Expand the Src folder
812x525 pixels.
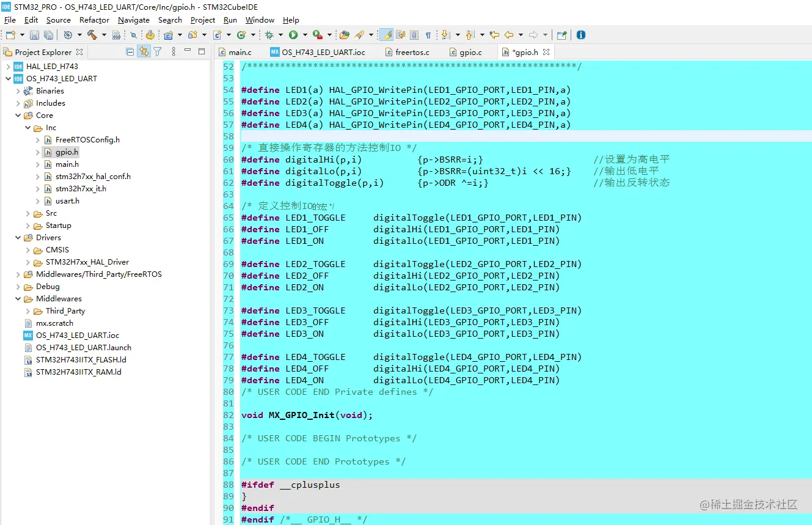pyautogui.click(x=28, y=213)
